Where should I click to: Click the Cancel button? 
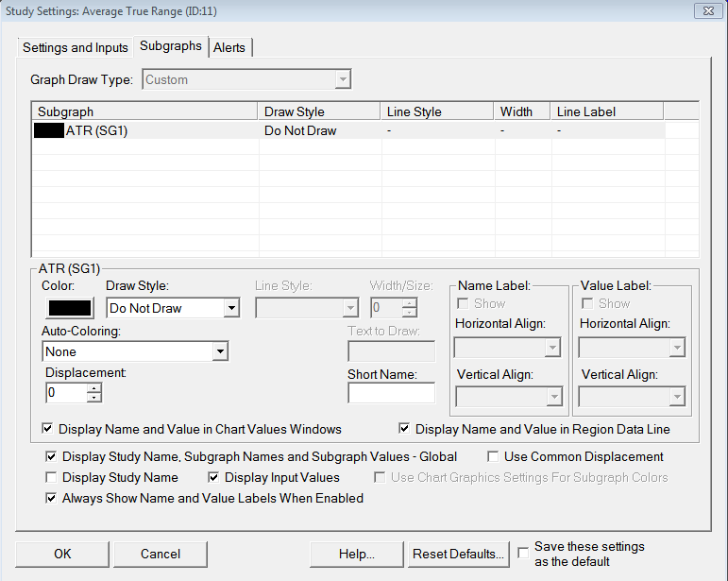161,554
